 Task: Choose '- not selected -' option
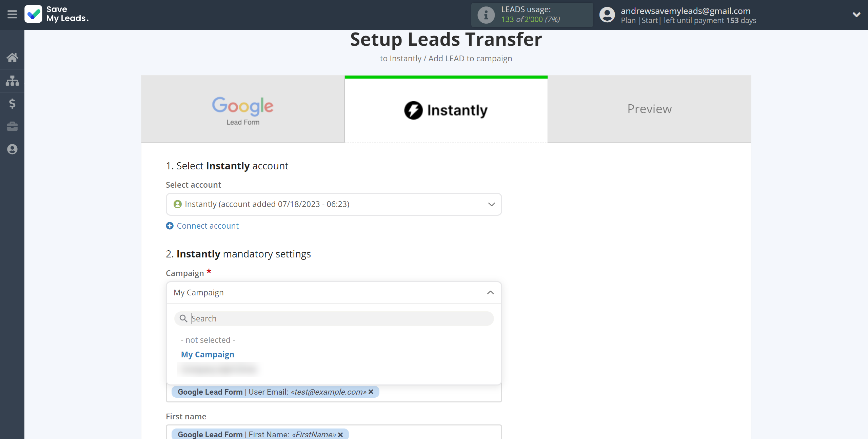click(208, 340)
